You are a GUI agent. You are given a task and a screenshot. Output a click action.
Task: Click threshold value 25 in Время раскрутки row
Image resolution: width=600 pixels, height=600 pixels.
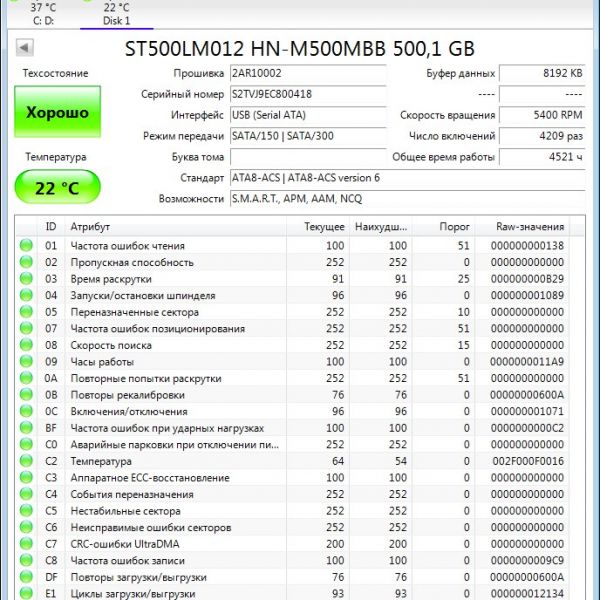point(463,279)
